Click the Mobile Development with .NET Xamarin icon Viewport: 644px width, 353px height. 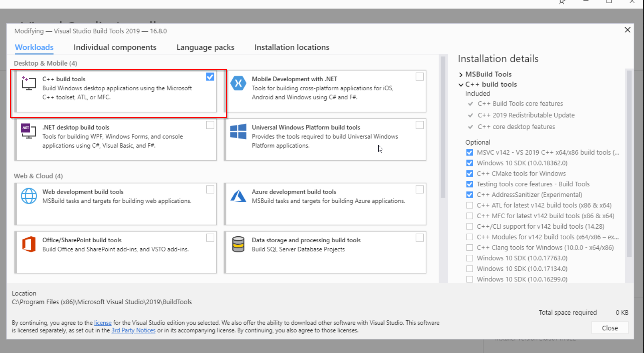[238, 83]
